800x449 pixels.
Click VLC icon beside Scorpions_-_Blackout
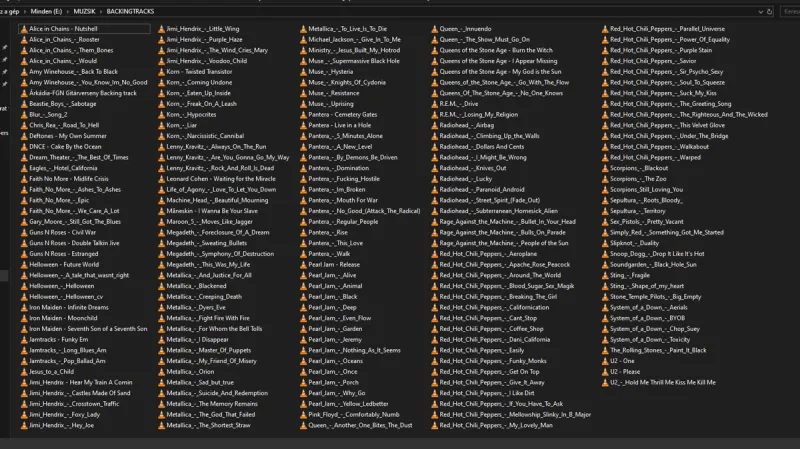coord(605,168)
